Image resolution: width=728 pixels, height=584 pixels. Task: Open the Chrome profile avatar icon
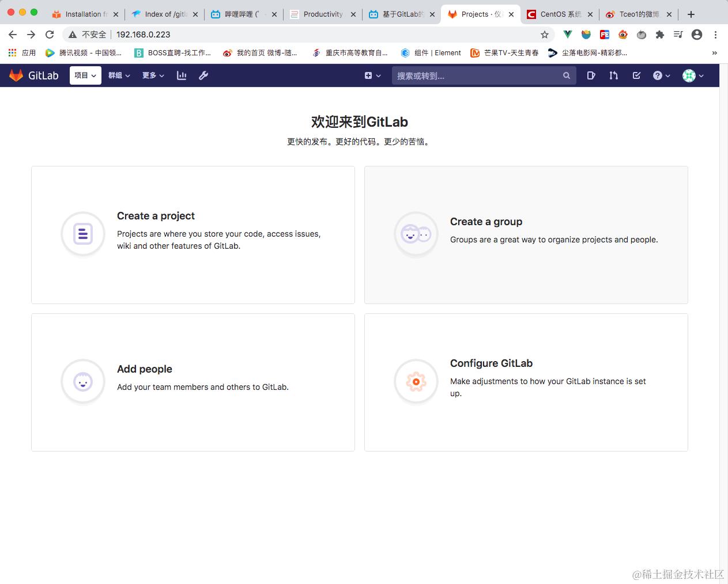(x=697, y=35)
